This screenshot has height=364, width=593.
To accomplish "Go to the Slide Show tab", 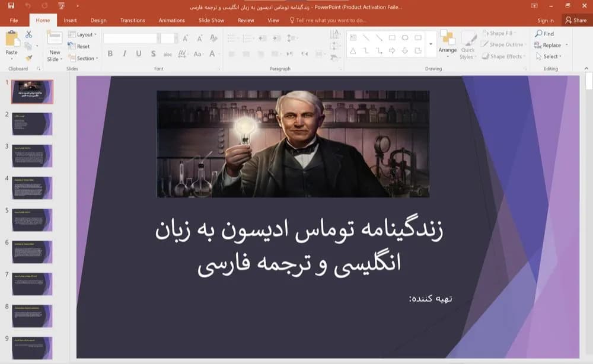I will pos(211,20).
